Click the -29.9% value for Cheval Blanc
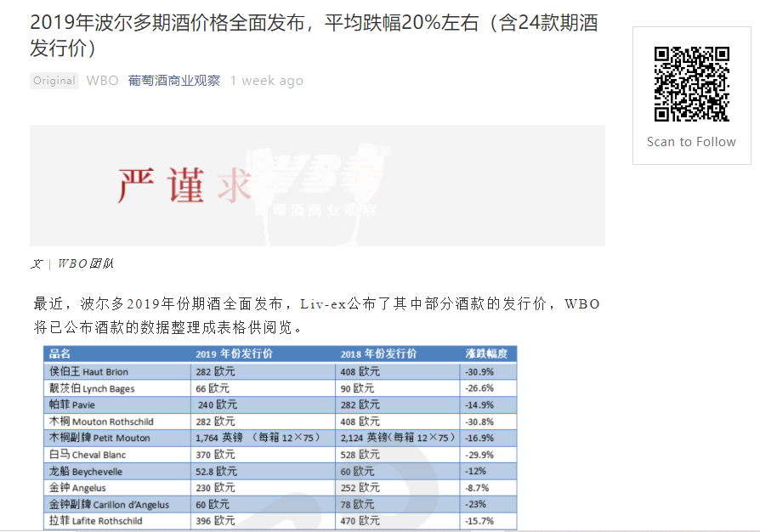This screenshot has width=760, height=532. (479, 455)
